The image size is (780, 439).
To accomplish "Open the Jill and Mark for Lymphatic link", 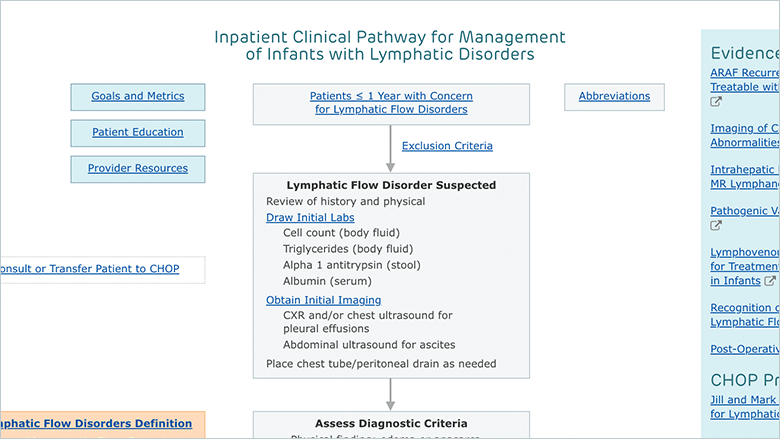I will pyautogui.click(x=745, y=407).
